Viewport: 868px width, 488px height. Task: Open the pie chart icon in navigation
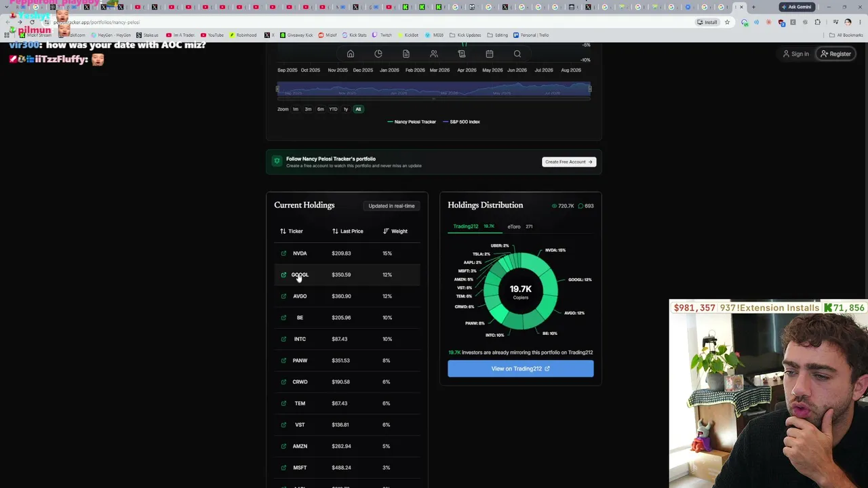point(378,54)
